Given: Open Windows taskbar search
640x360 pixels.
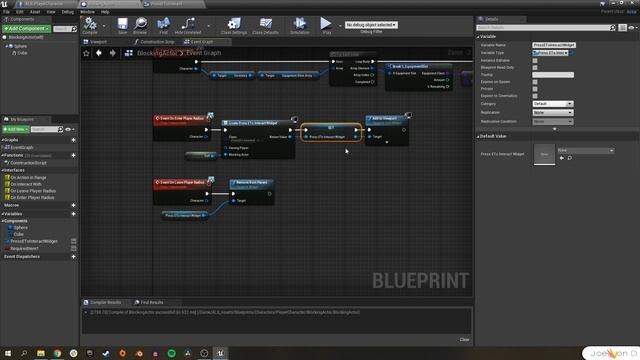Looking at the screenshot, I should tap(24, 353).
